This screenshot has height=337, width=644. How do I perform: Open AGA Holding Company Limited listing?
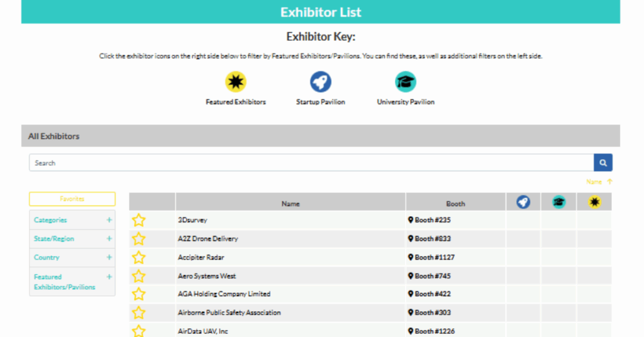[224, 294]
